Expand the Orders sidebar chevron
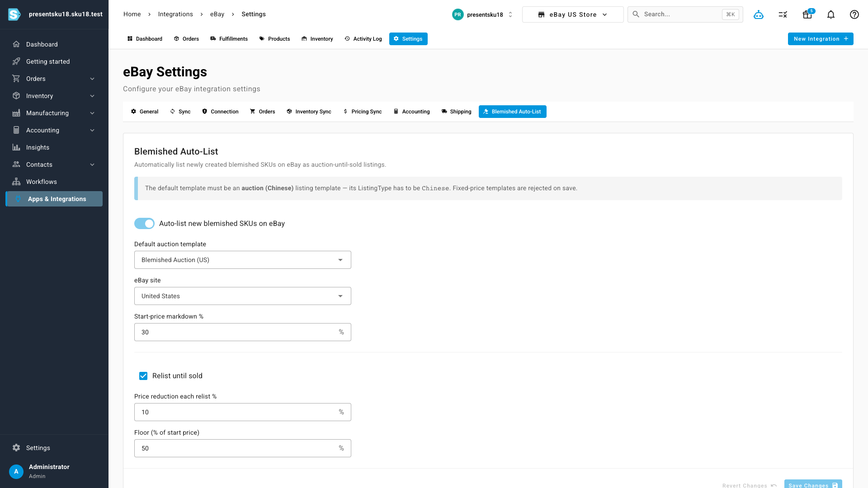This screenshot has height=488, width=868. click(x=92, y=79)
